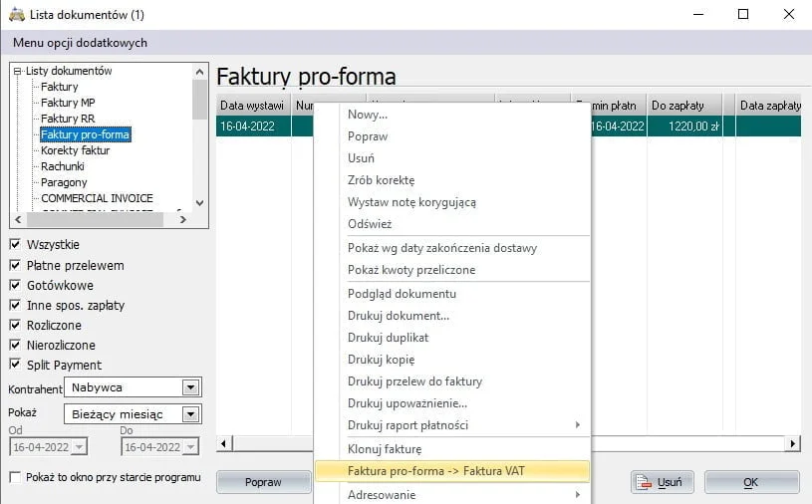Click tree scroll down arrow
Viewport: 812px width, 504px height.
click(200, 203)
